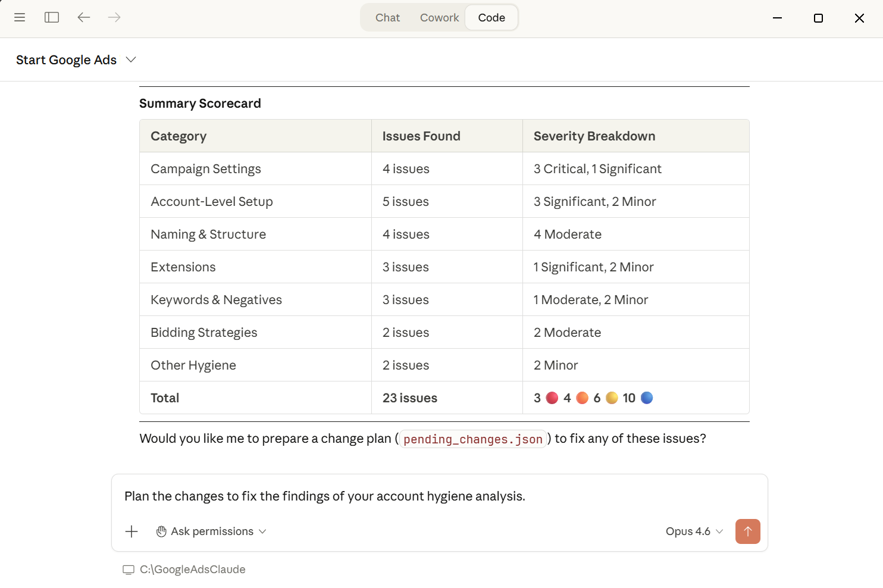
Task: Switch to the Cowork tab
Action: click(439, 18)
